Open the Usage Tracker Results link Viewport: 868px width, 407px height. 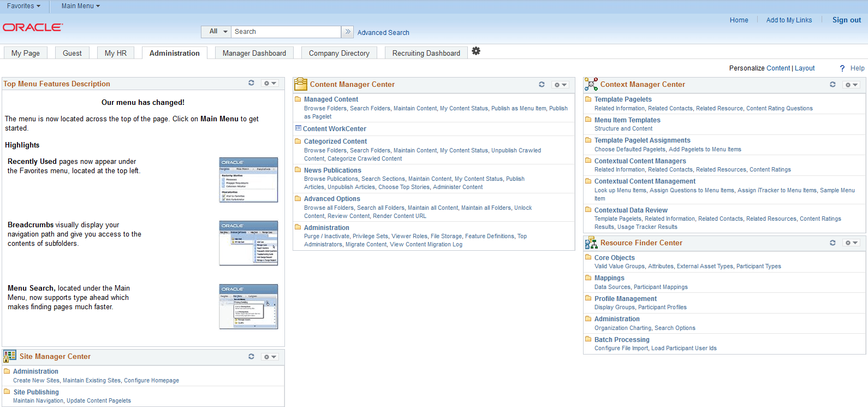click(x=647, y=227)
